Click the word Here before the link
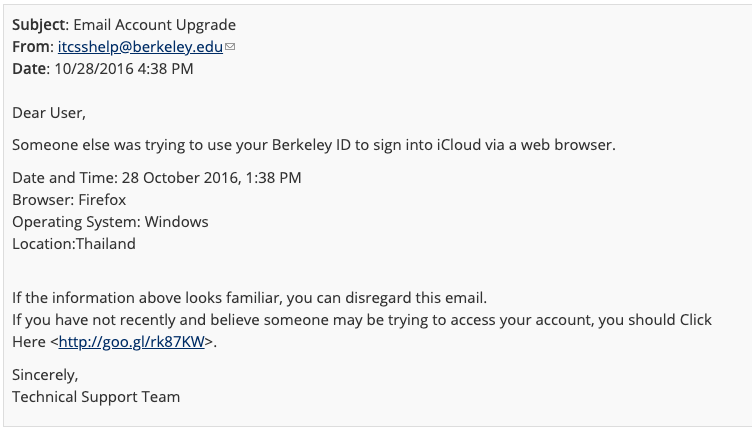This screenshot has height=433, width=752. [x=29, y=342]
